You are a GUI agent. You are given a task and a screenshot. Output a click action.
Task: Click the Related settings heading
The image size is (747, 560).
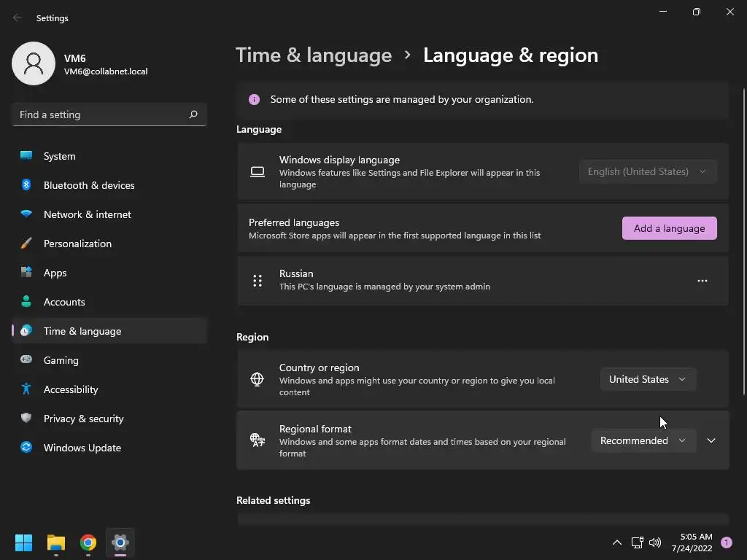tap(274, 500)
